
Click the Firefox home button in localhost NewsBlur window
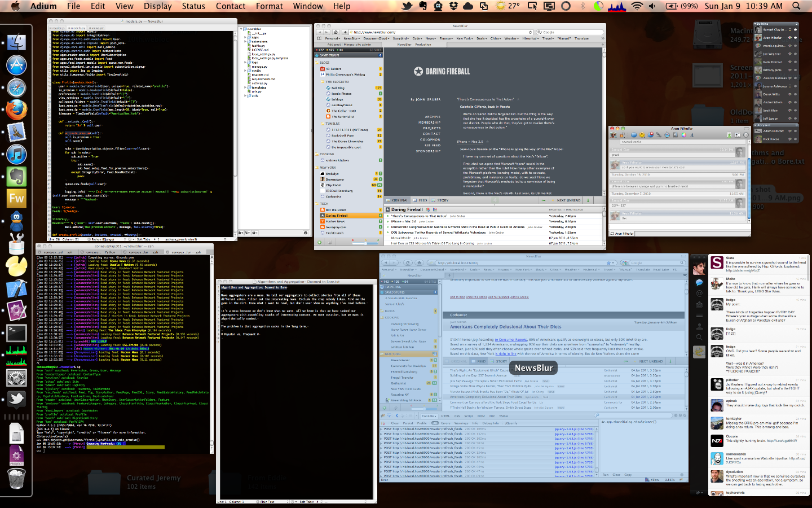pos(420,263)
